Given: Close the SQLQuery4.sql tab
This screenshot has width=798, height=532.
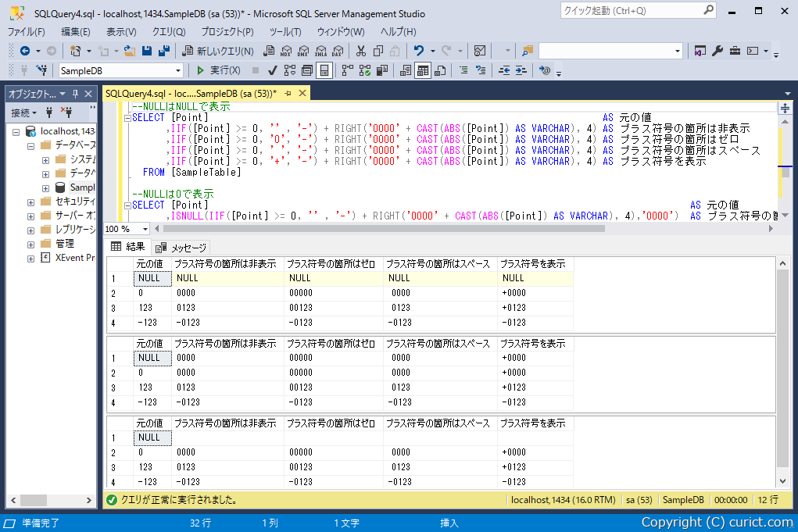Looking at the screenshot, I should (x=302, y=93).
